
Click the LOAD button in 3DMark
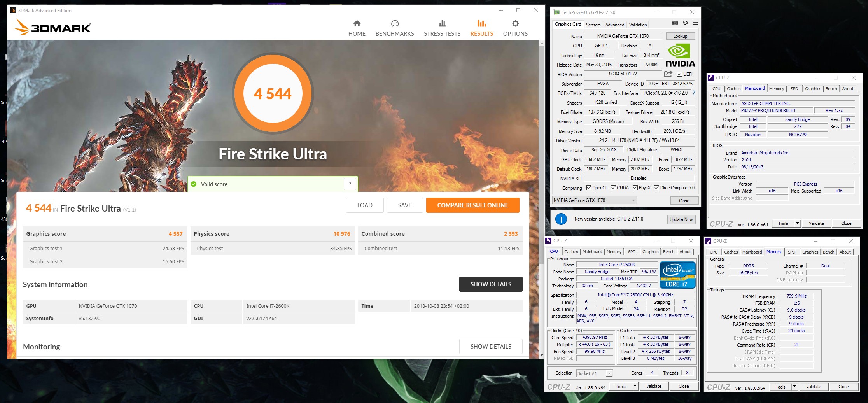(365, 205)
